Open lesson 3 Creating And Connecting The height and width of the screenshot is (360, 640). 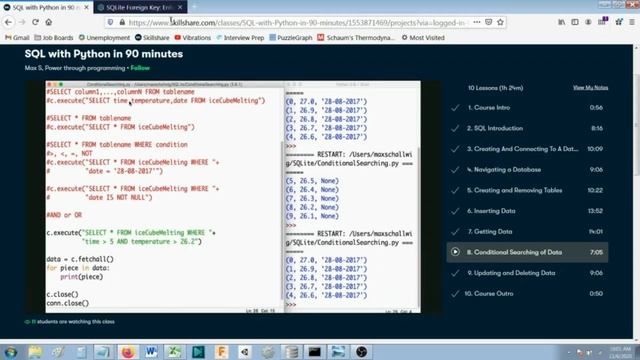[x=527, y=149]
